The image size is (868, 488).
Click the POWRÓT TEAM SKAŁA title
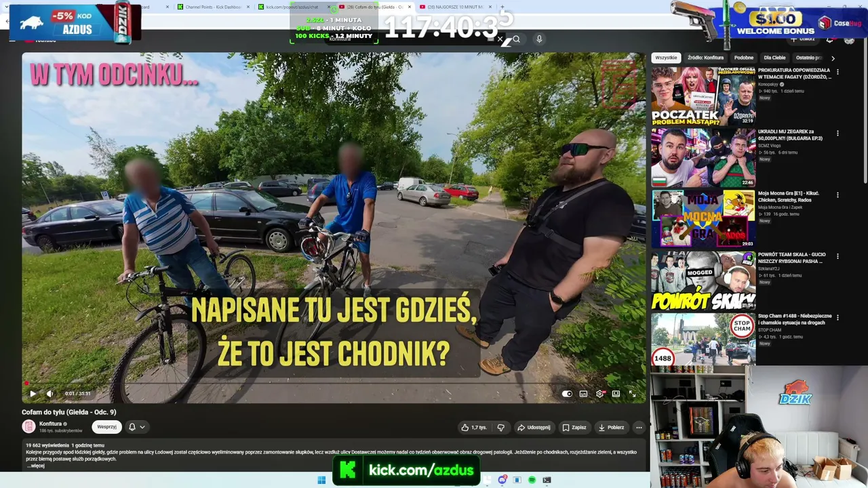[x=791, y=258]
